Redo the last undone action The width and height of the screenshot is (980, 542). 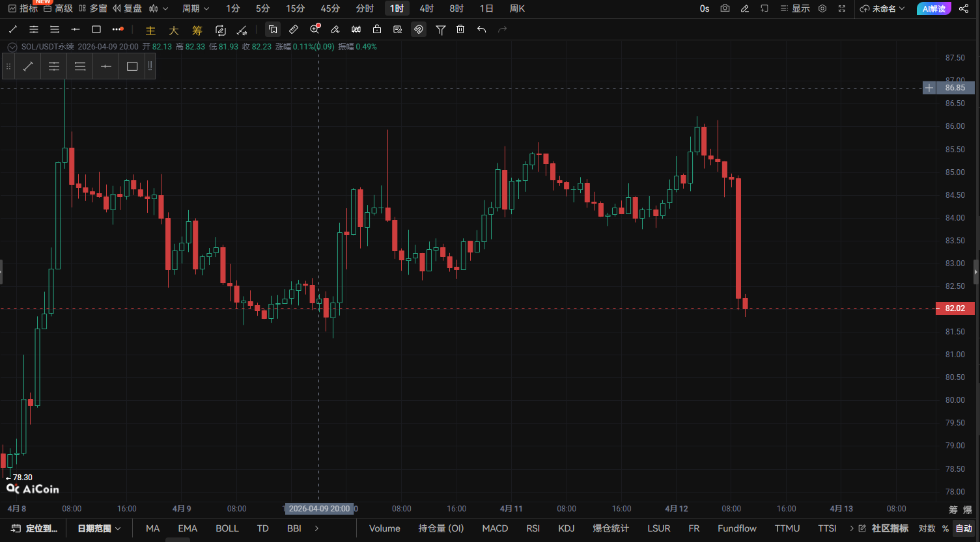(502, 29)
